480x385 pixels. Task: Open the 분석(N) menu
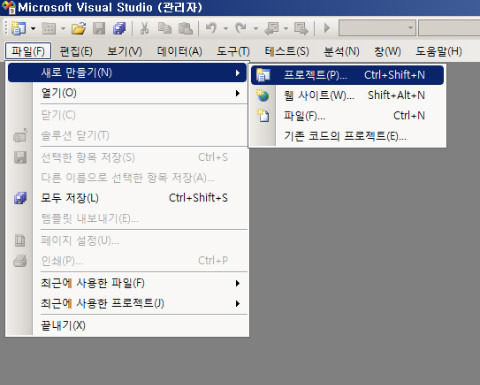coord(342,51)
